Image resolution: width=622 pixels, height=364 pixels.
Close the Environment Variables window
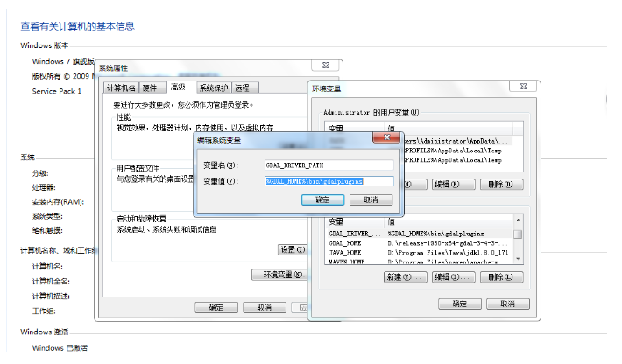[524, 86]
